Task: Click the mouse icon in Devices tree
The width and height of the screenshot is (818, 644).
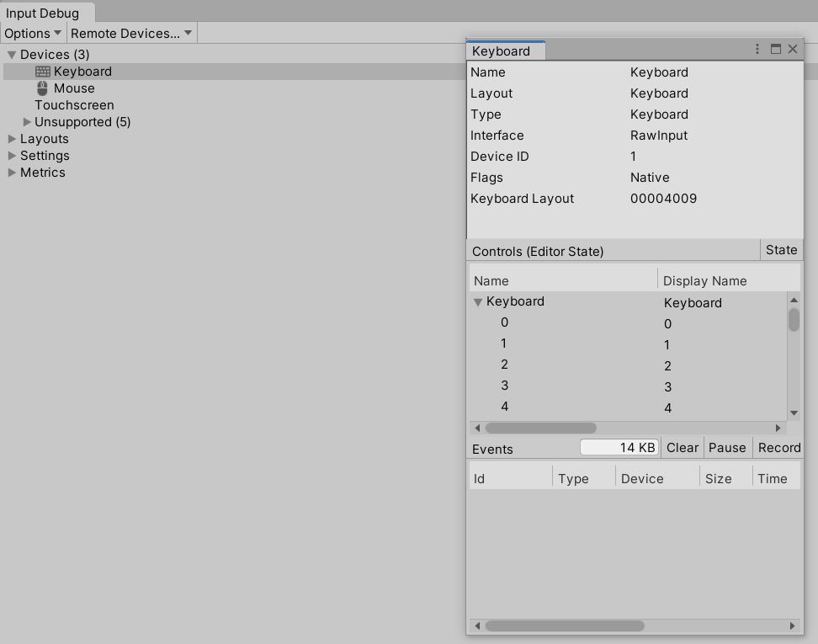Action: click(x=42, y=88)
